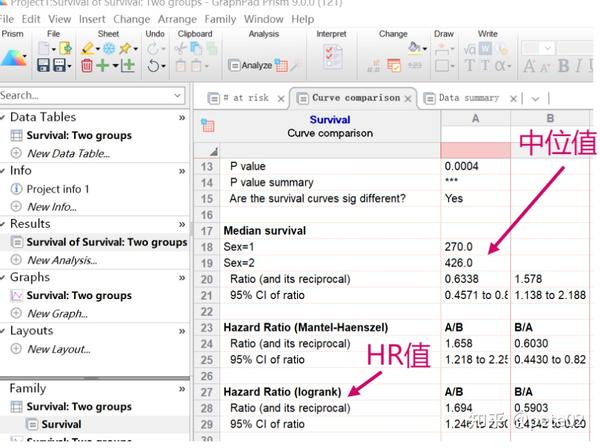The width and height of the screenshot is (600, 448).
Task: Select the large T text tool
Action: [x=470, y=65]
